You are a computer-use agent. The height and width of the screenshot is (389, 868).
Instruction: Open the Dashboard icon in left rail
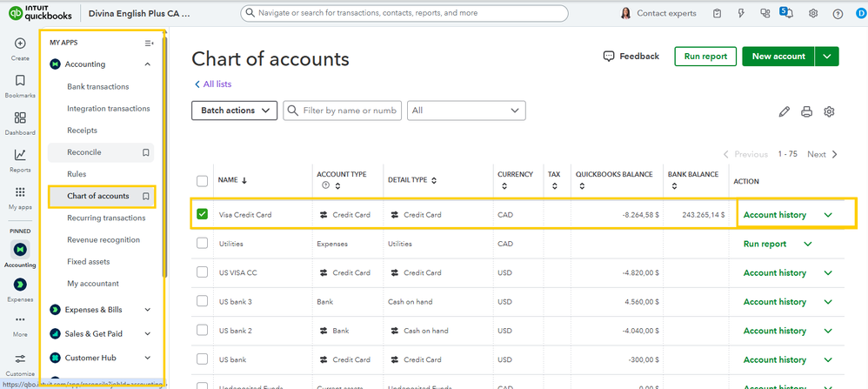pos(20,117)
